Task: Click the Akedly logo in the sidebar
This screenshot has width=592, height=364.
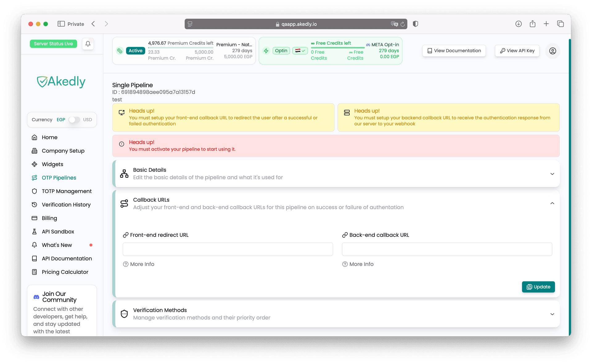Action: point(61,81)
